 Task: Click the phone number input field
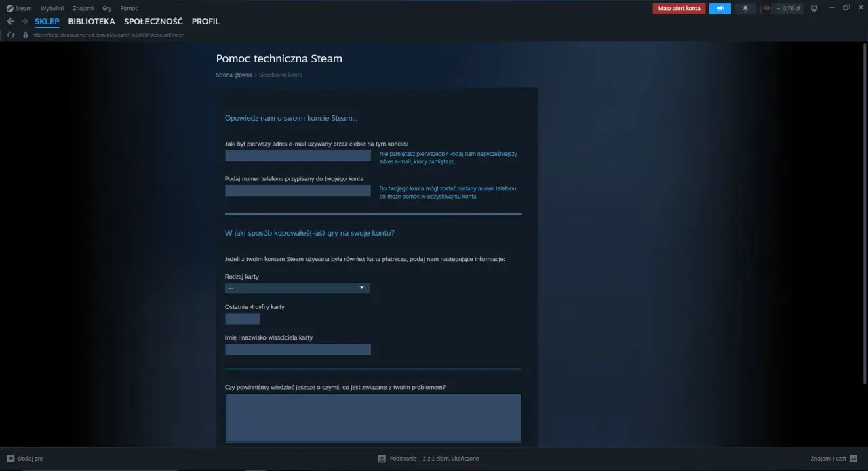click(298, 190)
